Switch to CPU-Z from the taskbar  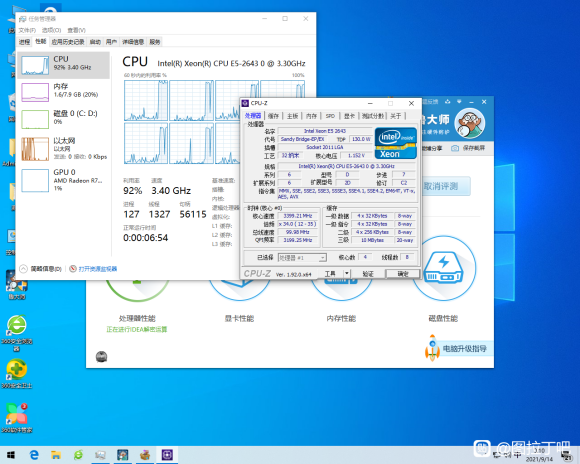[x=167, y=455]
